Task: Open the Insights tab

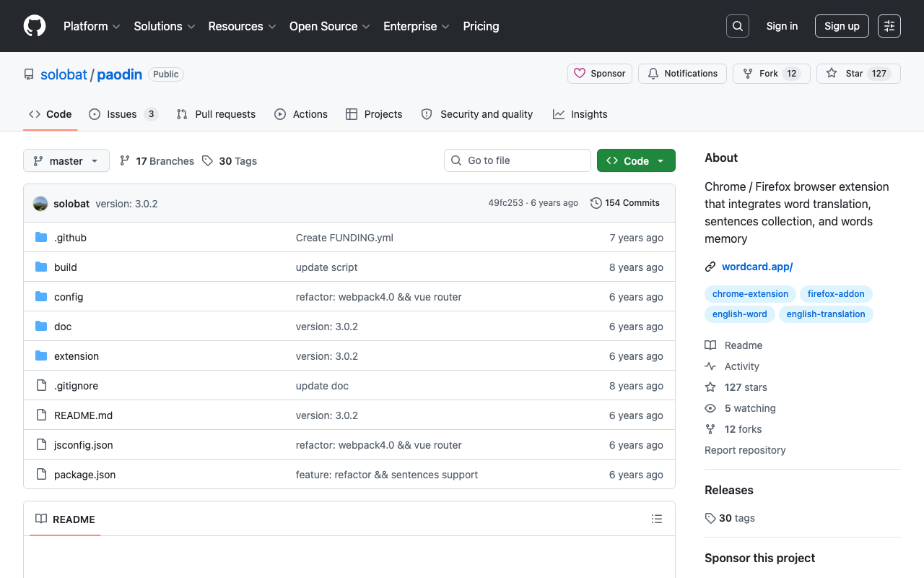Action: point(580,114)
